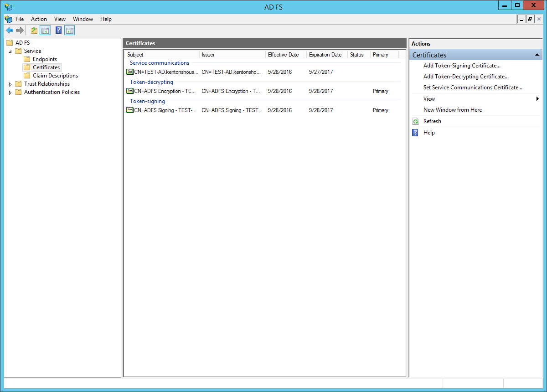
Task: Open the View menu in menu bar
Action: [x=60, y=19]
